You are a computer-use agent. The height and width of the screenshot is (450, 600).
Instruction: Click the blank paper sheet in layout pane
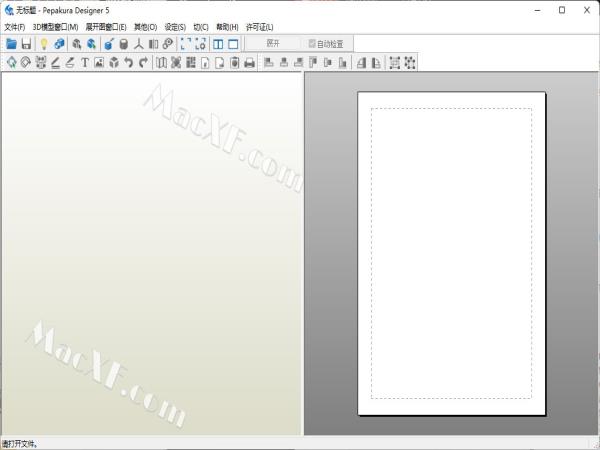452,253
